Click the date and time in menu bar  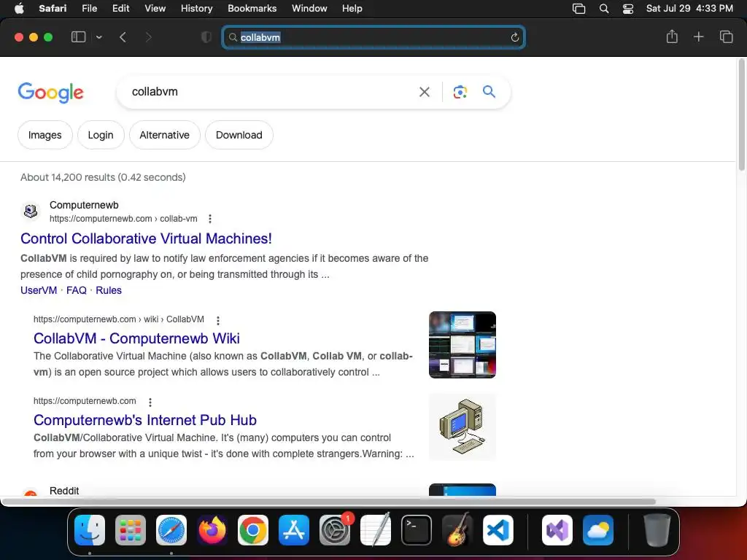coord(689,9)
